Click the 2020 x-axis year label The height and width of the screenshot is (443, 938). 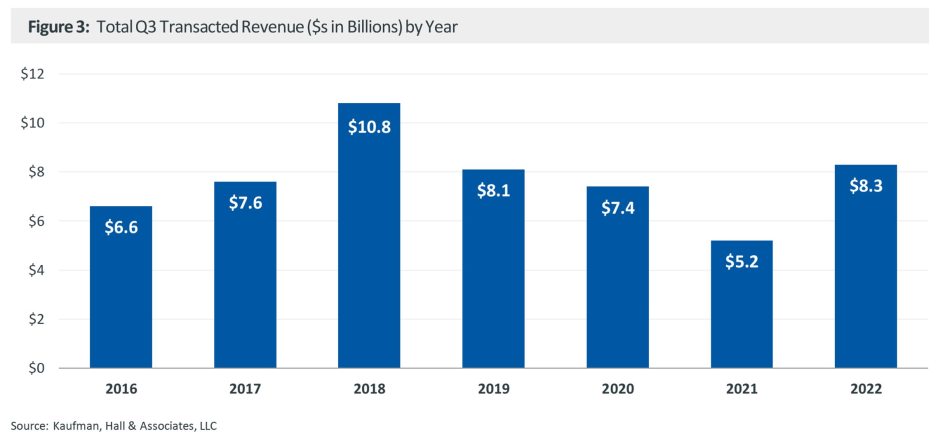tap(617, 390)
